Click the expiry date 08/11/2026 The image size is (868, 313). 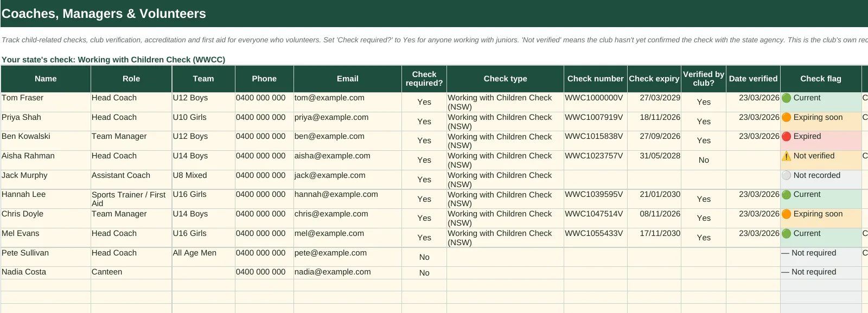[654, 218]
